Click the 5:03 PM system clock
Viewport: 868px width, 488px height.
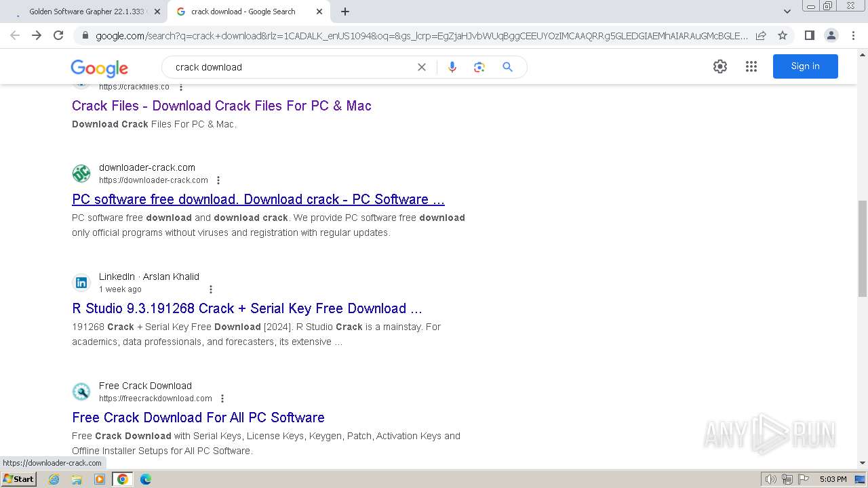coord(833,479)
